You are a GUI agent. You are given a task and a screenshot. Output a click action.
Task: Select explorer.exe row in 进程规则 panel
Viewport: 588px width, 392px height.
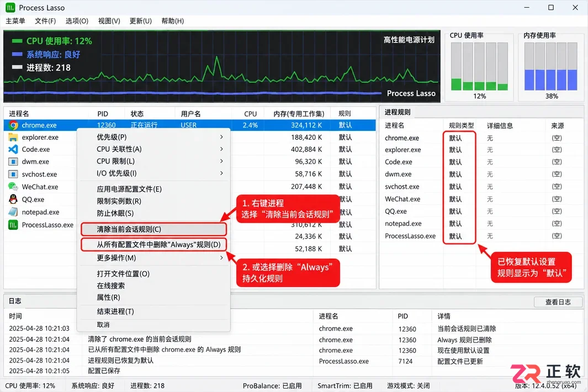pyautogui.click(x=481, y=150)
